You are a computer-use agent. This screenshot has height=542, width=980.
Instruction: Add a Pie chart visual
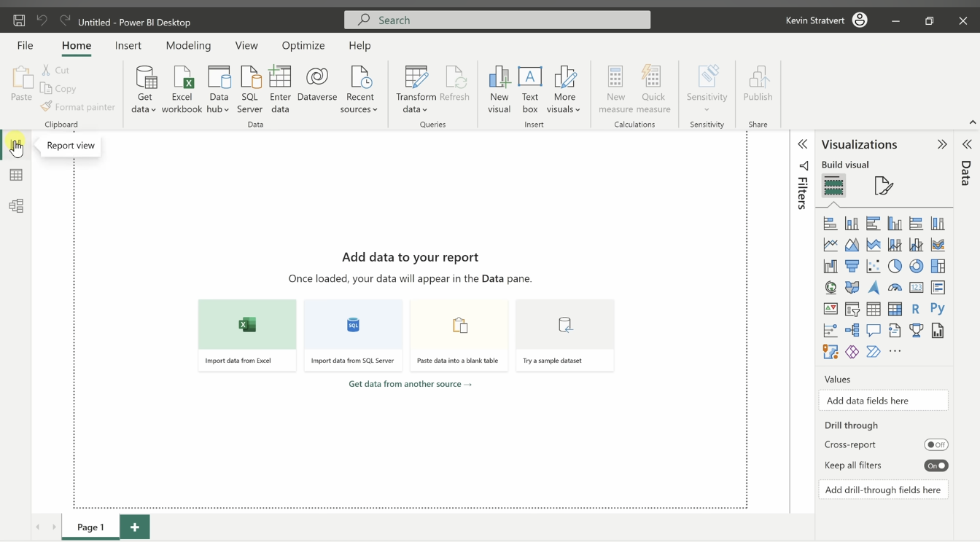pyautogui.click(x=895, y=266)
